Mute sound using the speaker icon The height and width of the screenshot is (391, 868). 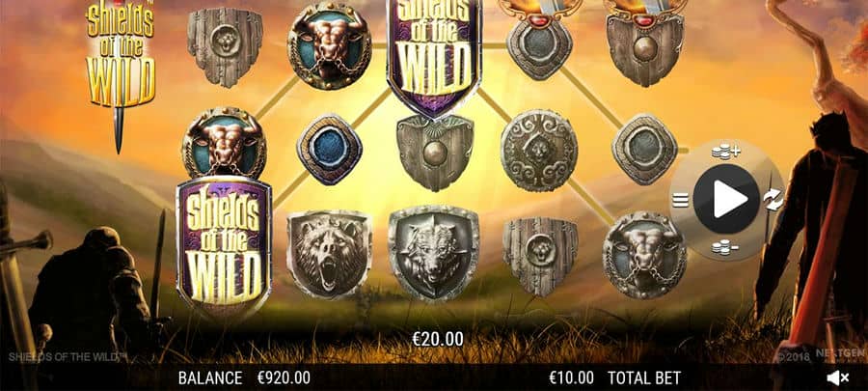(838, 377)
